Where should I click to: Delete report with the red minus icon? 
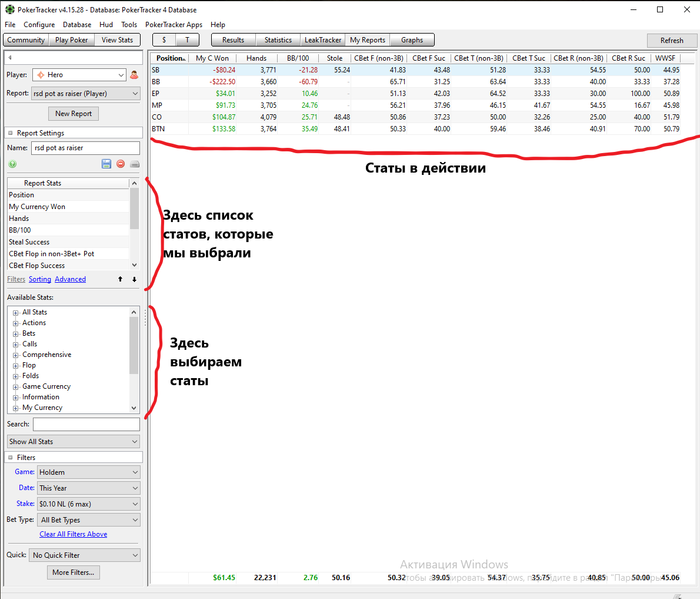[121, 164]
